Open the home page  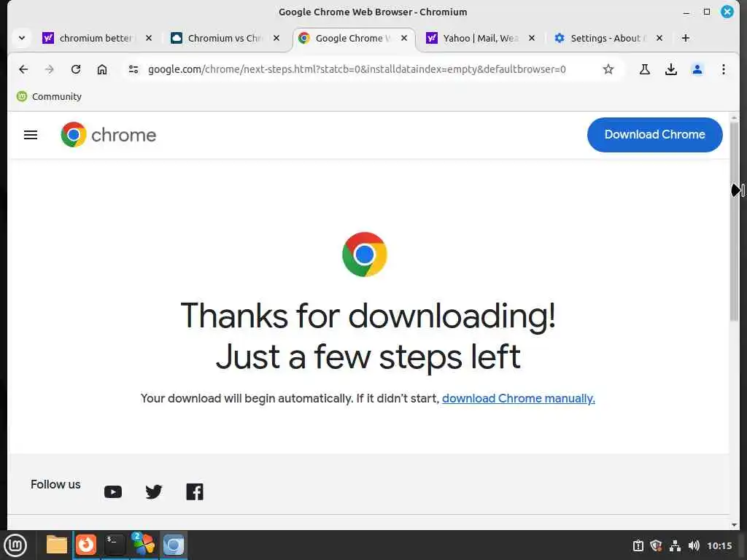pos(102,69)
